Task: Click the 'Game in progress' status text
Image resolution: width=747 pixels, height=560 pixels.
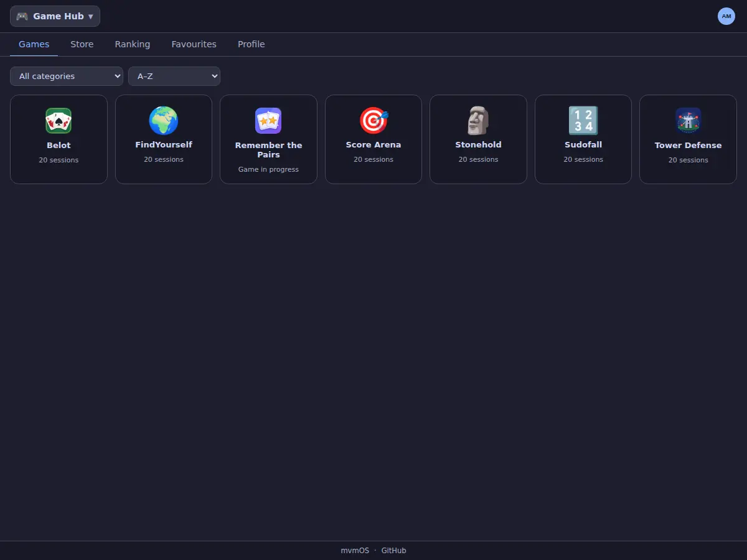Action: click(x=268, y=169)
